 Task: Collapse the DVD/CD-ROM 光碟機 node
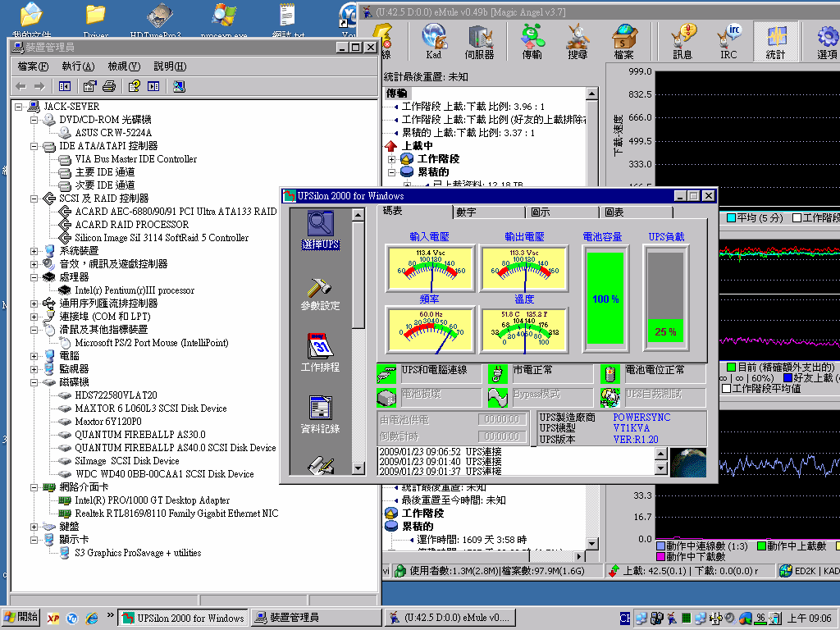pos(34,120)
